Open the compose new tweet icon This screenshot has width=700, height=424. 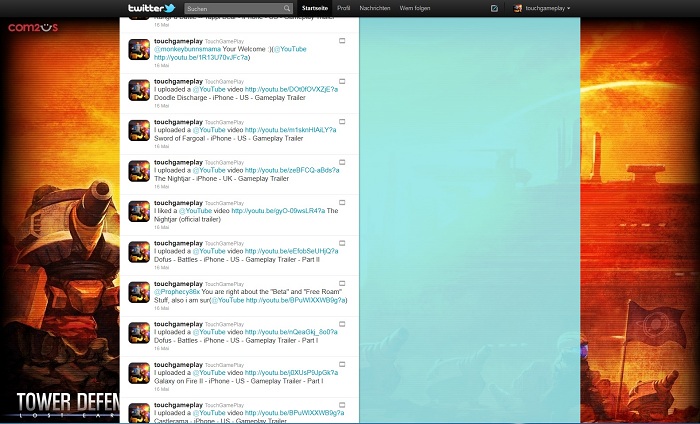coord(494,8)
